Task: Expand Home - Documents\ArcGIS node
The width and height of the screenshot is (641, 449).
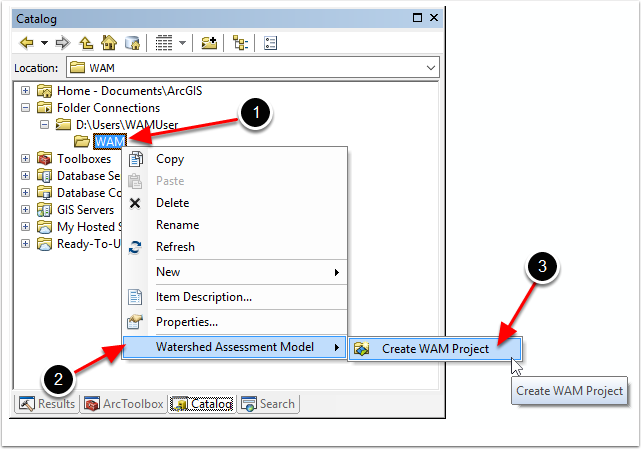Action: [25, 90]
